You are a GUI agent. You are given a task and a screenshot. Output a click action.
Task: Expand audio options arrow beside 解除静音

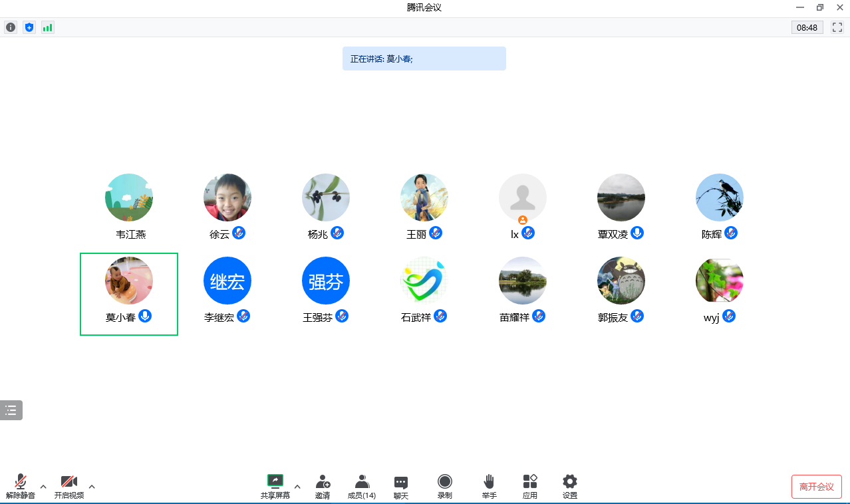(43, 487)
